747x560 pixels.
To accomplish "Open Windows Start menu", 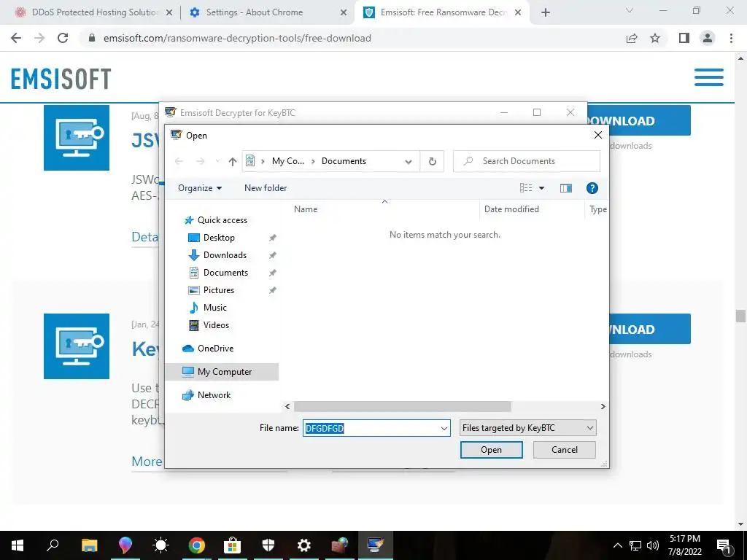I will pyautogui.click(x=18, y=545).
